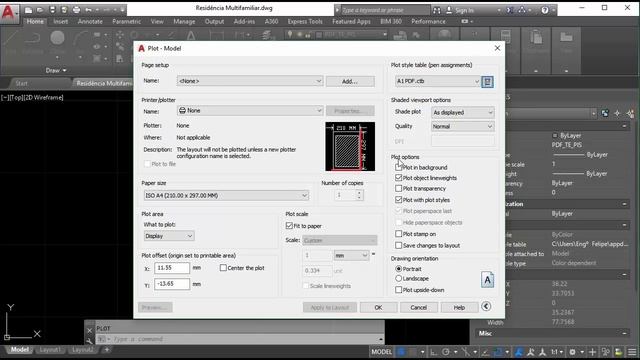Click Help button in Plot dialog
The image size is (640, 360).
(x=459, y=307)
